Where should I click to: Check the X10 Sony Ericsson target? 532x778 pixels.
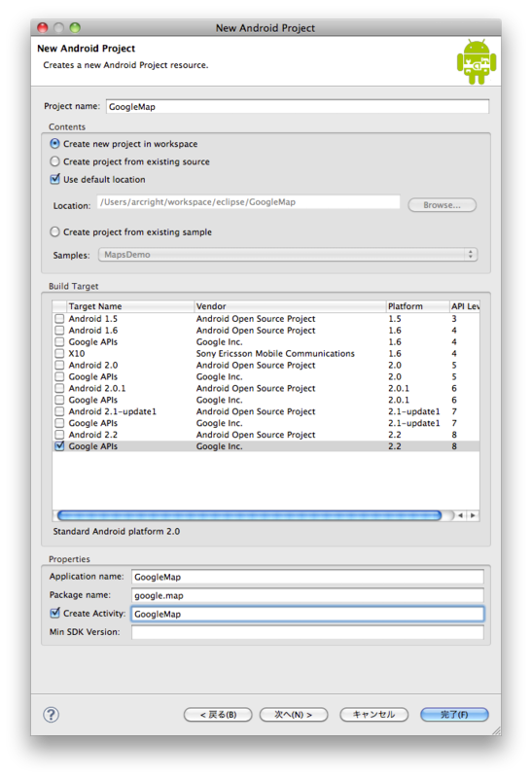point(59,353)
